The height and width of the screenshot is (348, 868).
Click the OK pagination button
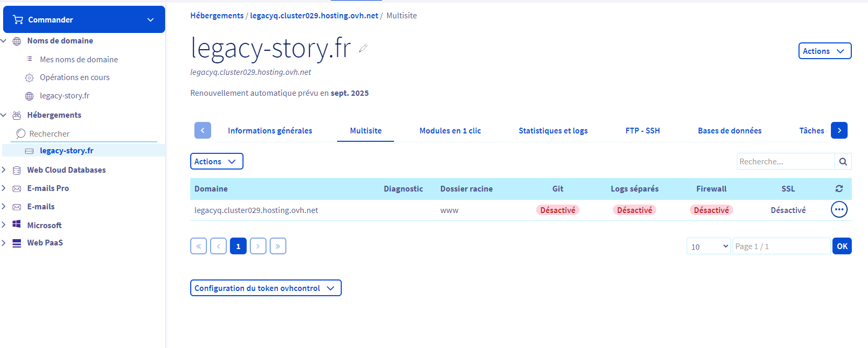point(841,246)
